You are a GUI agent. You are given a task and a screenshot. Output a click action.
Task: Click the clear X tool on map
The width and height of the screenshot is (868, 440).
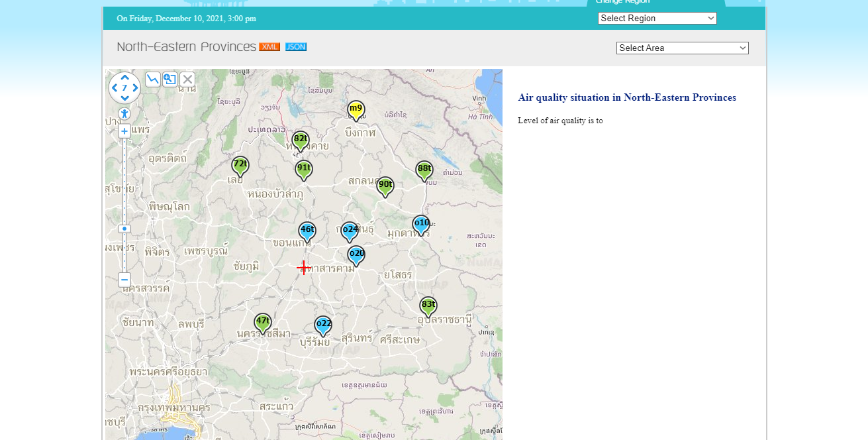pos(187,80)
